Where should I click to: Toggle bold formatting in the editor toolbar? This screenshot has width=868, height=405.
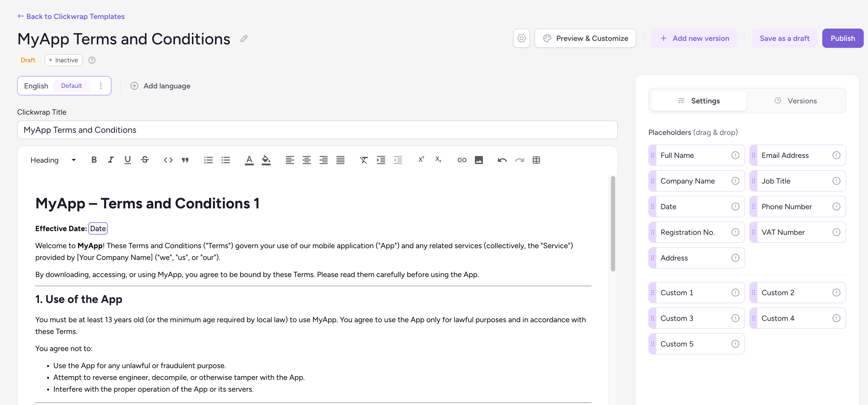(94, 160)
